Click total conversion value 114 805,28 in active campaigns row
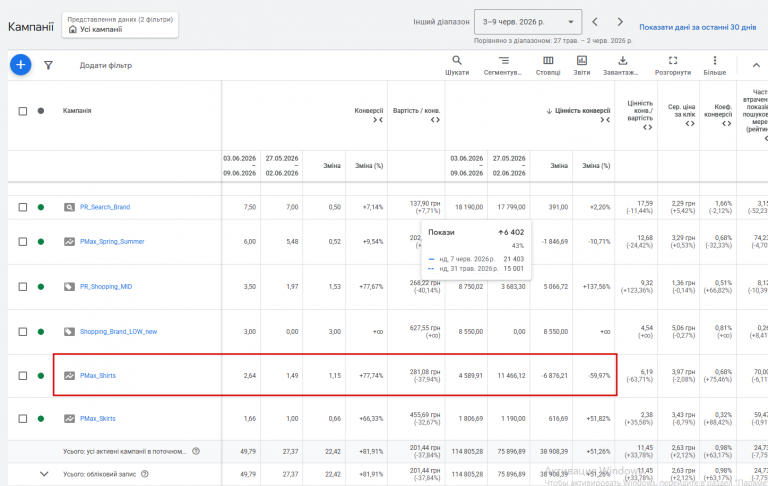The image size is (768, 486). tap(467, 451)
